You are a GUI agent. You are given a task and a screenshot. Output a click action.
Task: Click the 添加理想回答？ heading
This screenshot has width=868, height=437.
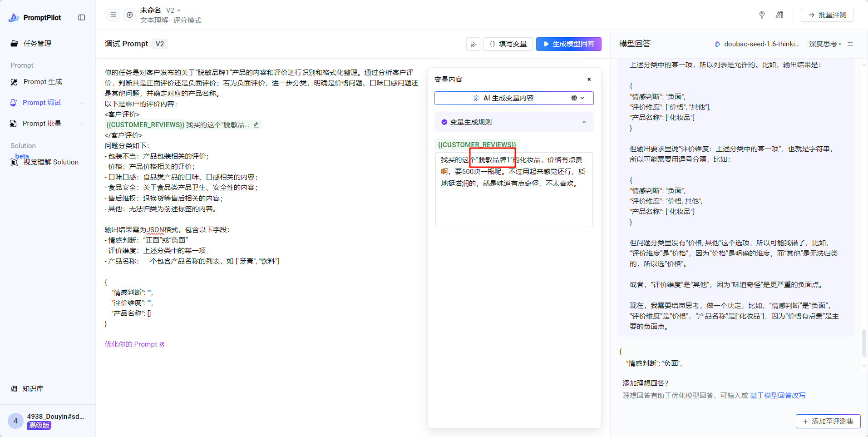point(646,383)
